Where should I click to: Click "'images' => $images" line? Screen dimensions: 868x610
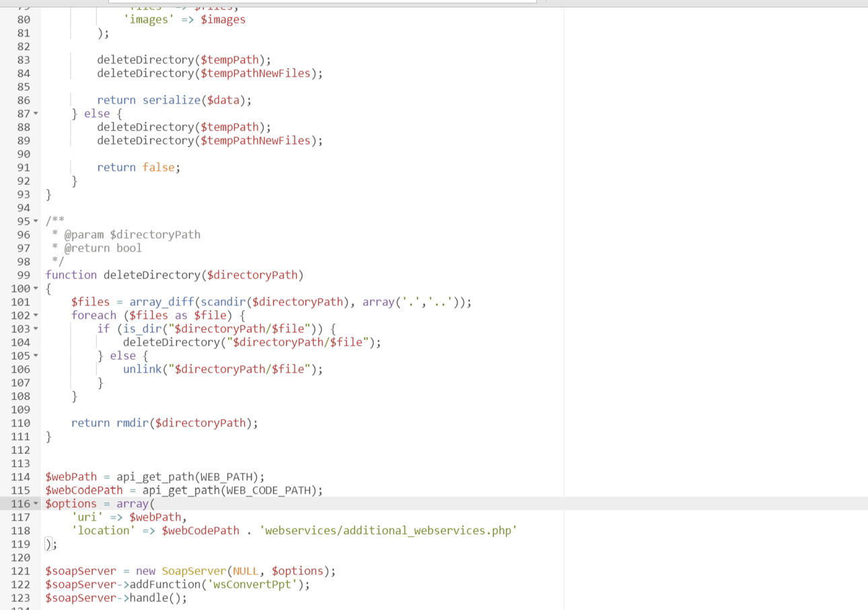point(184,20)
